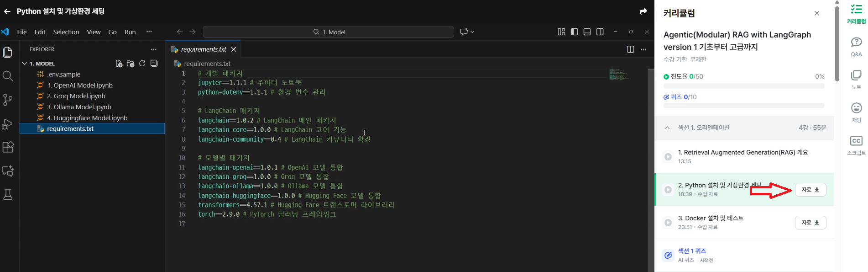868x272 pixels.
Task: Click the 1. Model command search box
Action: click(x=329, y=32)
